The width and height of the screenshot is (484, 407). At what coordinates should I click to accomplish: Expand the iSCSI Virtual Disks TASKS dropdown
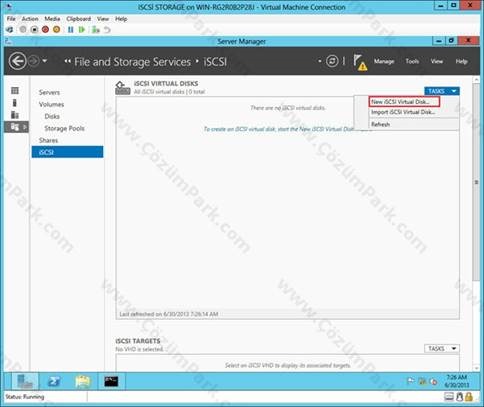coord(442,91)
